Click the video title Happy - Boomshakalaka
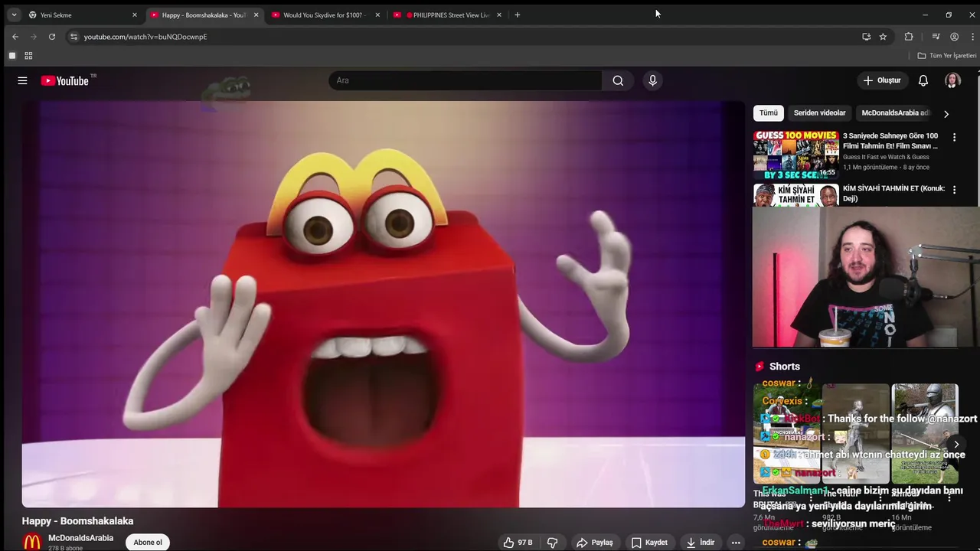 77,521
